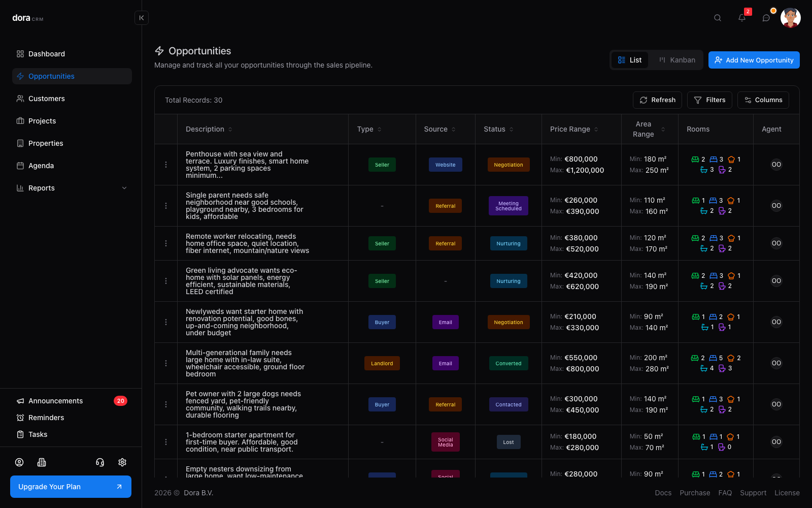Open notifications bell icon

[742, 18]
